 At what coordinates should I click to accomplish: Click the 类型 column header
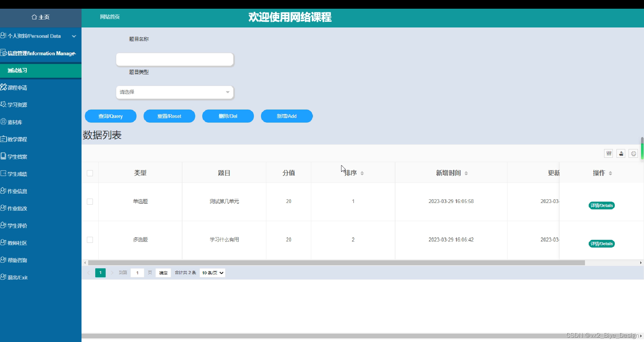[140, 173]
